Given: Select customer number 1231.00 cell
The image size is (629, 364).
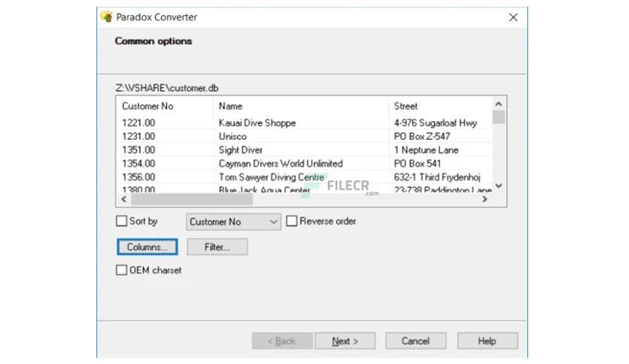Looking at the screenshot, I should pyautogui.click(x=166, y=136).
